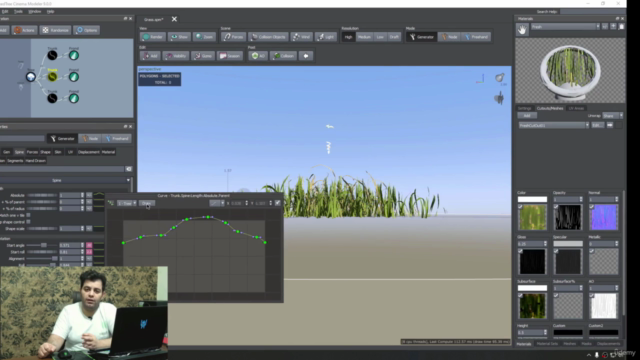Image resolution: width=640 pixels, height=360 pixels.
Task: Toggle the Opacity map checkbox
Action: coord(556,207)
